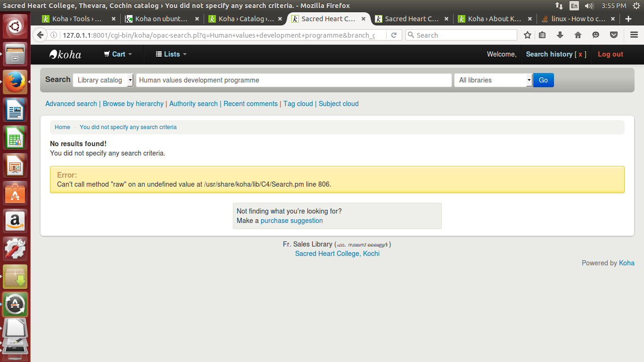
Task: Expand the Cart dropdown menu
Action: point(118,54)
